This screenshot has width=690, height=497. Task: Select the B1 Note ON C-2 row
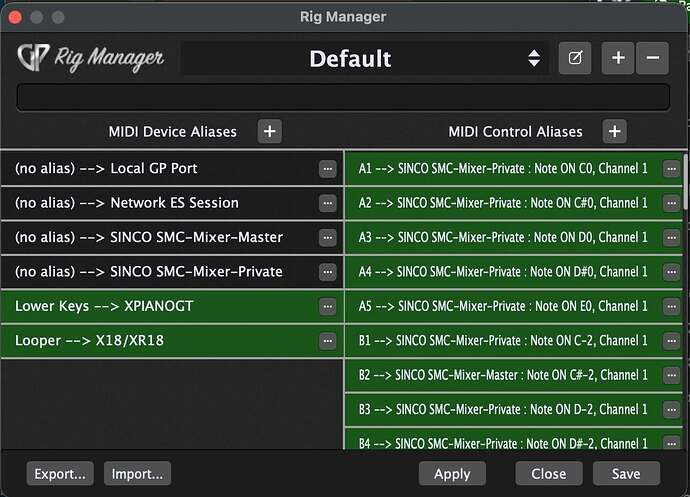[x=514, y=340]
